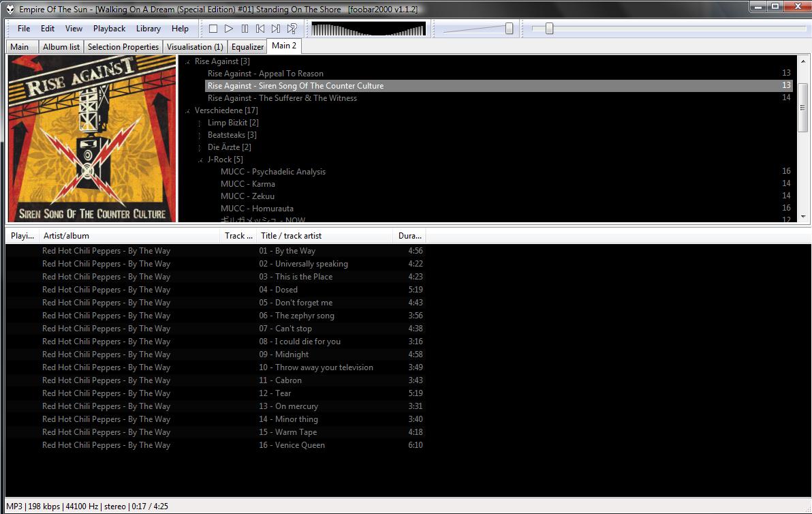The image size is (812, 514).
Task: Click the album tree scrollbar up arrow
Action: 803,61
